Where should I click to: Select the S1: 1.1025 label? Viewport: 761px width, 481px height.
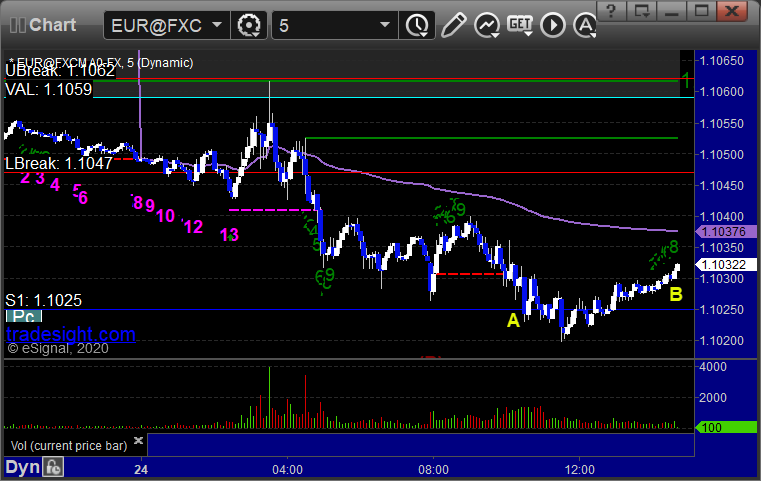click(44, 300)
